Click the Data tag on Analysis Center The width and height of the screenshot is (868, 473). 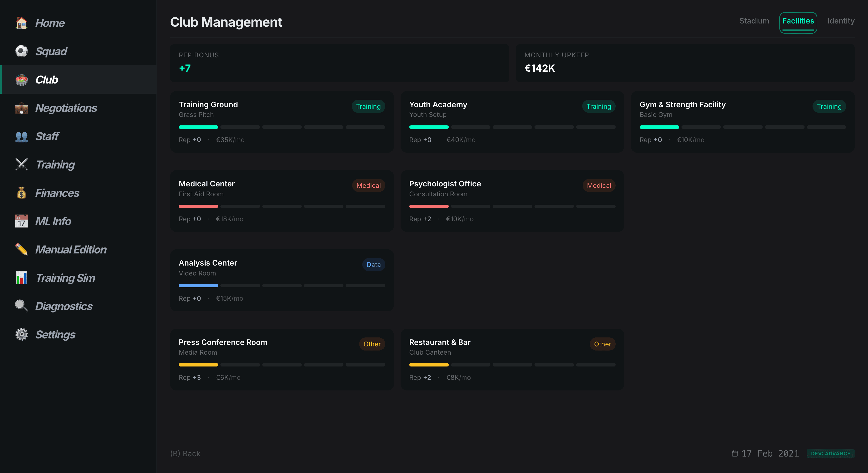373,265
